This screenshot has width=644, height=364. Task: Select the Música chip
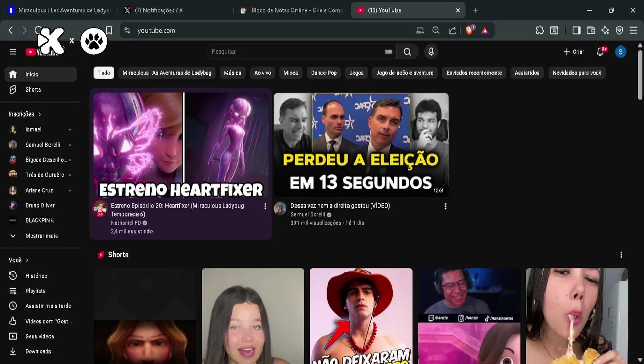click(233, 73)
